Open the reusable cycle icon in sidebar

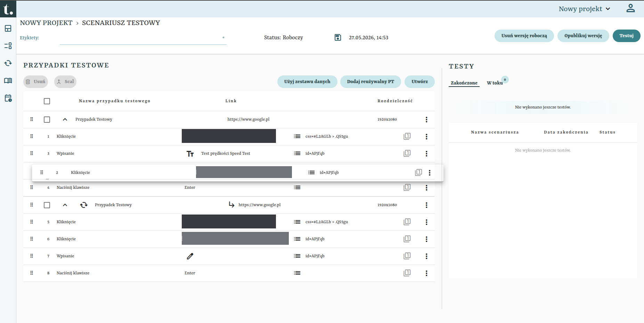8,63
